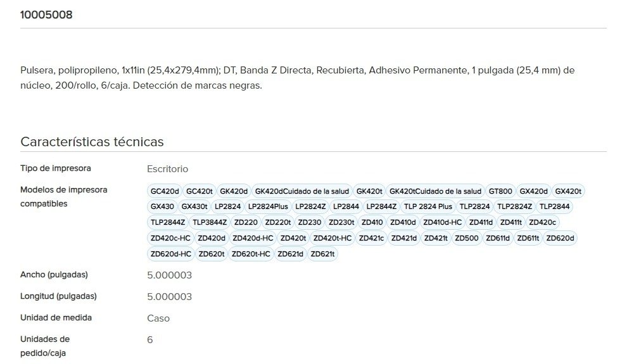Click the GX420d model tag
The image size is (627, 364).
pos(533,191)
